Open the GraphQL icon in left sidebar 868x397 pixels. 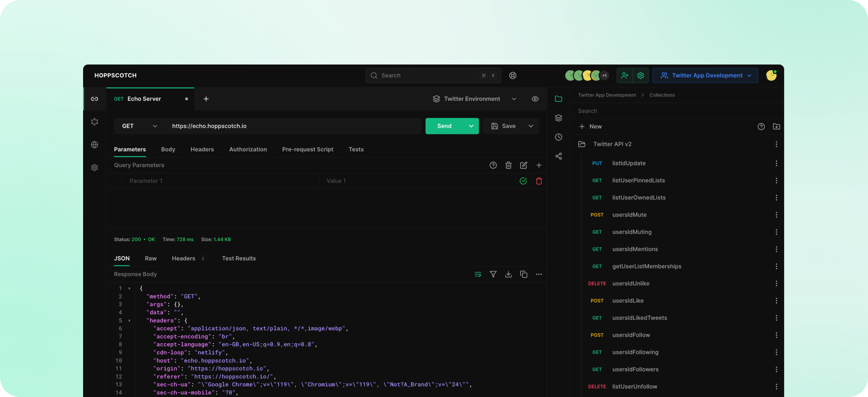tap(95, 122)
